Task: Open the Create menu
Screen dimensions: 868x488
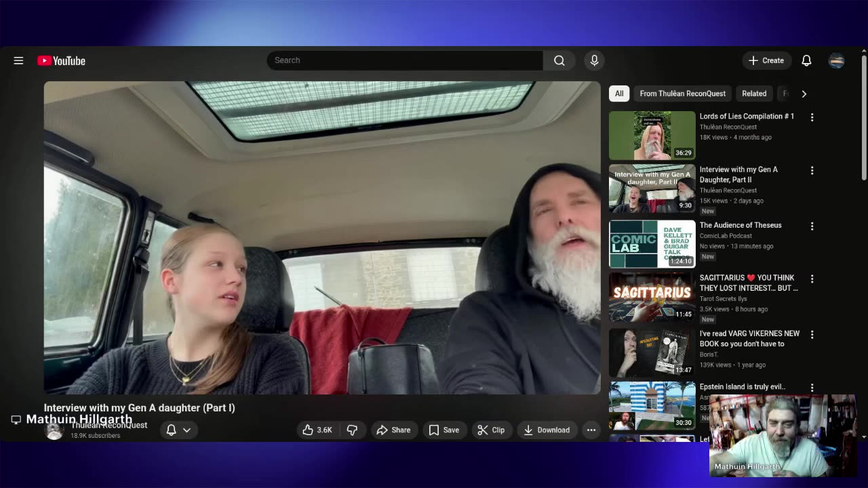Action: coord(766,60)
